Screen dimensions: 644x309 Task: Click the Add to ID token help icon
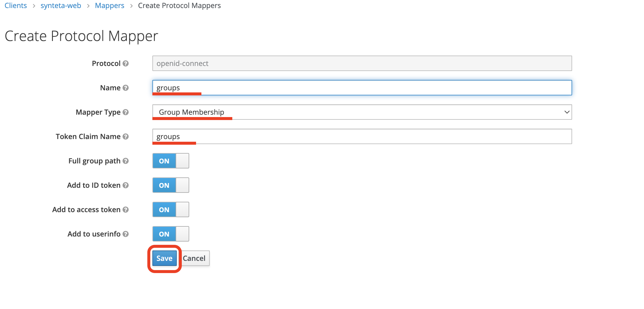[126, 185]
